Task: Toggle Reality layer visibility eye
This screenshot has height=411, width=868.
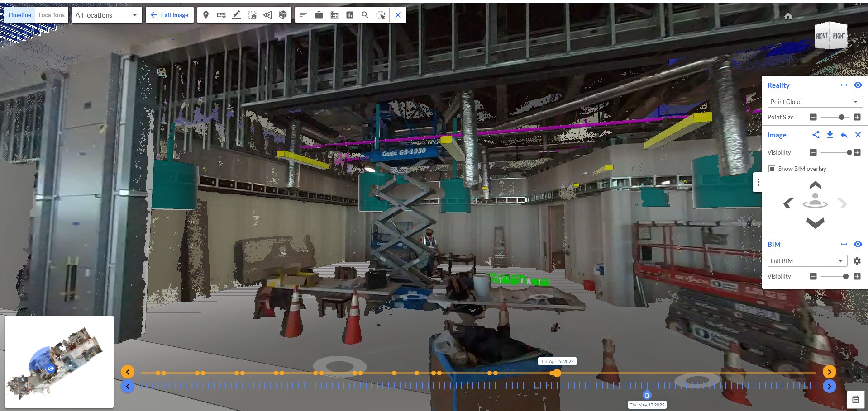Action: pos(858,85)
